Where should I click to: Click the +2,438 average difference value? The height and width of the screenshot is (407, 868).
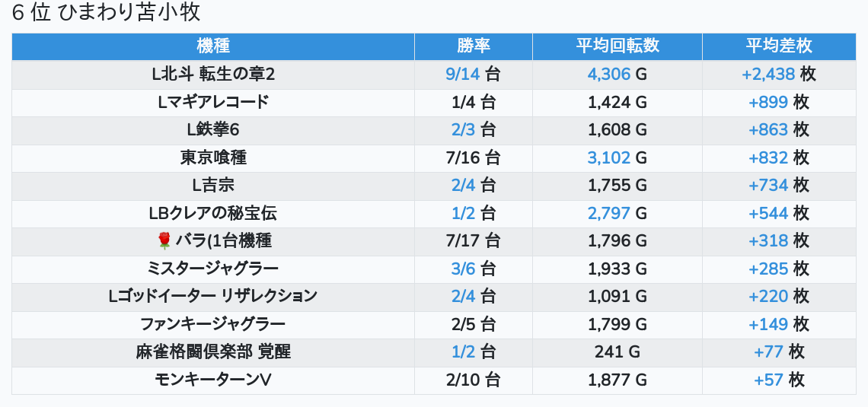point(768,75)
